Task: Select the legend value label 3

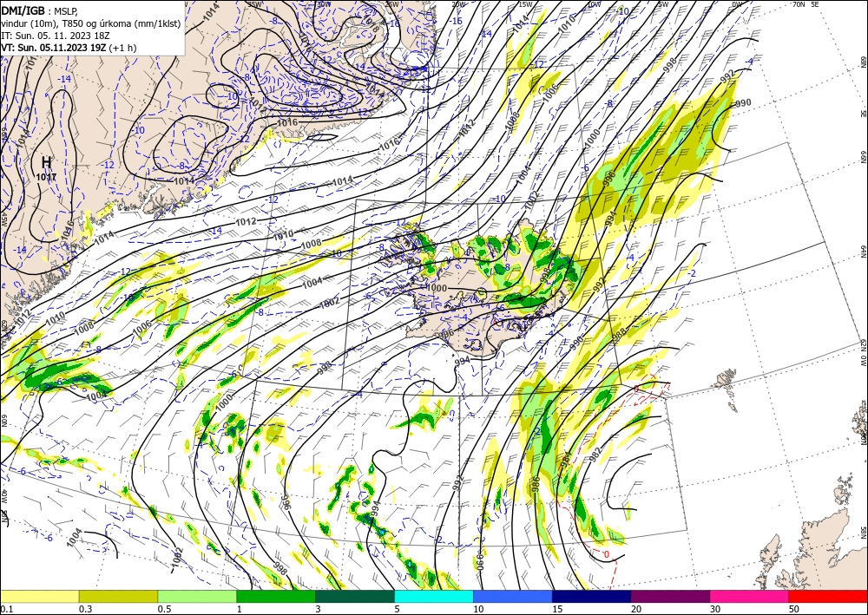Action: (318, 609)
